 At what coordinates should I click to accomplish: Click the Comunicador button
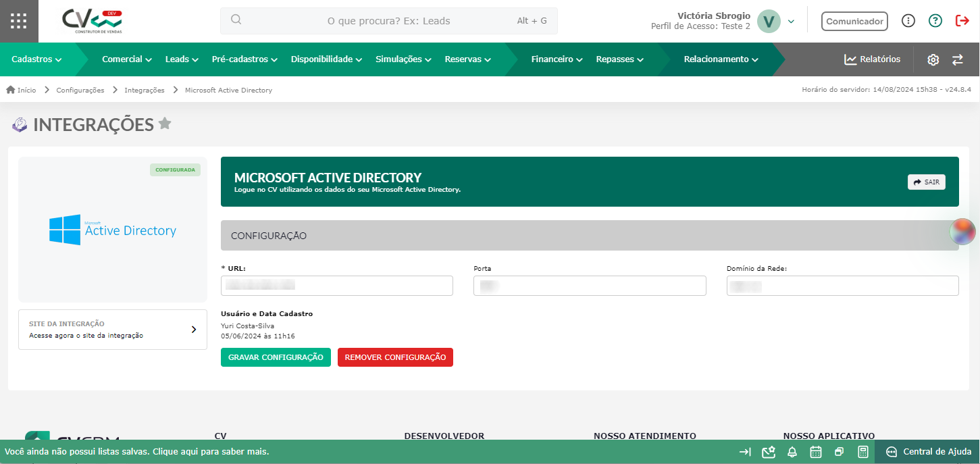(854, 21)
